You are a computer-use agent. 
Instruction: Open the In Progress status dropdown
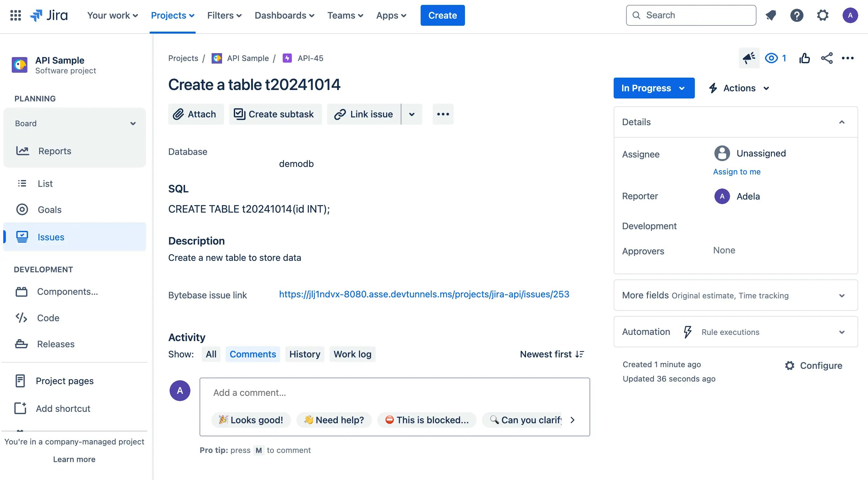tap(654, 88)
